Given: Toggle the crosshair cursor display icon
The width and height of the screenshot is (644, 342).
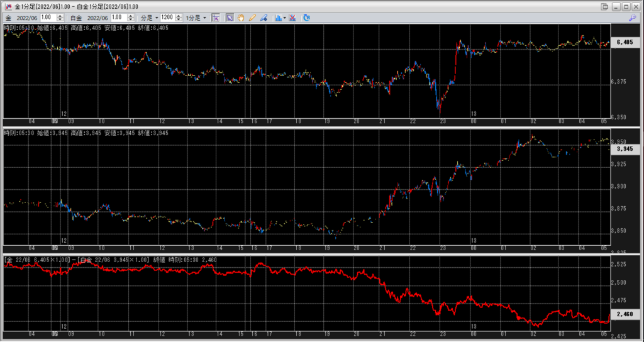Looking at the screenshot, I should pyautogui.click(x=216, y=18).
